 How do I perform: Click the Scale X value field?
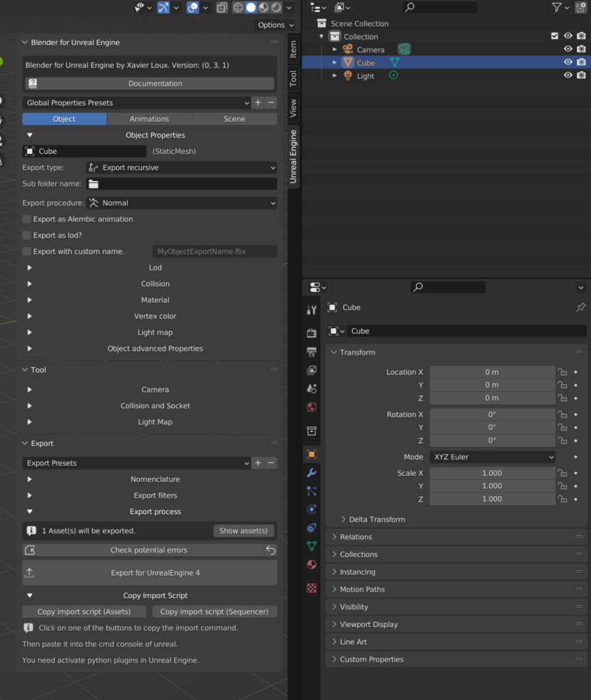493,473
